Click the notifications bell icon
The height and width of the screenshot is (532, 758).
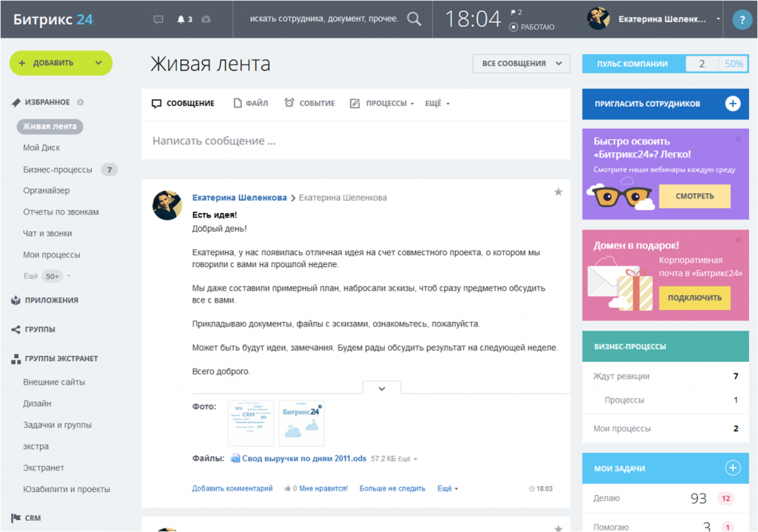pyautogui.click(x=181, y=19)
